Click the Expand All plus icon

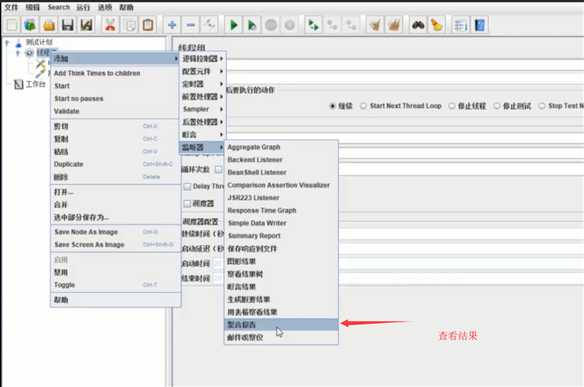coord(172,25)
